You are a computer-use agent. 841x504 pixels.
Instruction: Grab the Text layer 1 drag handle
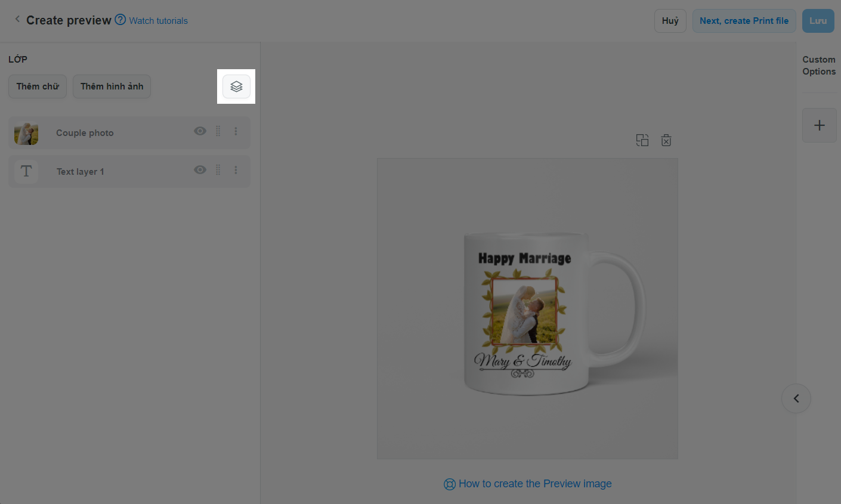(x=218, y=170)
